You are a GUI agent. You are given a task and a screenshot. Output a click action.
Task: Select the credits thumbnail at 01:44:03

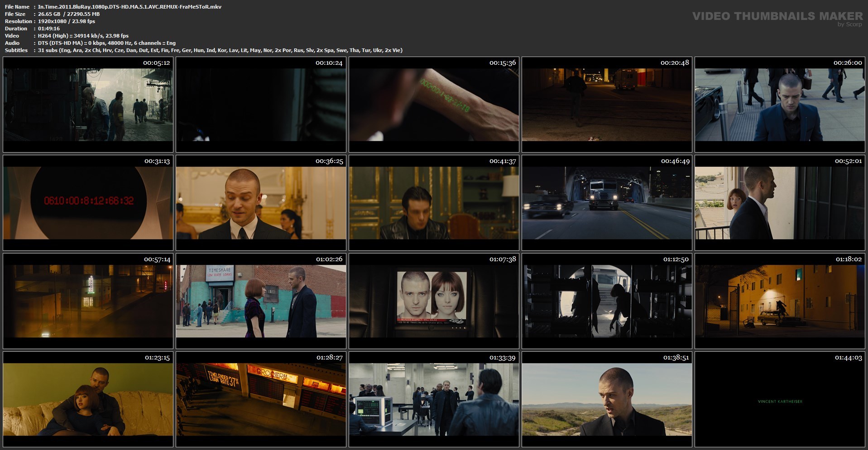pyautogui.click(x=780, y=399)
